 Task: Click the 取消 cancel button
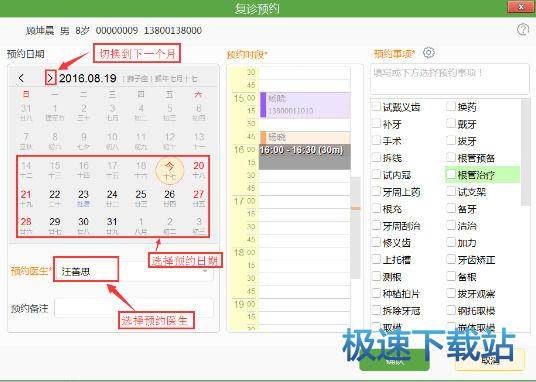(x=490, y=360)
